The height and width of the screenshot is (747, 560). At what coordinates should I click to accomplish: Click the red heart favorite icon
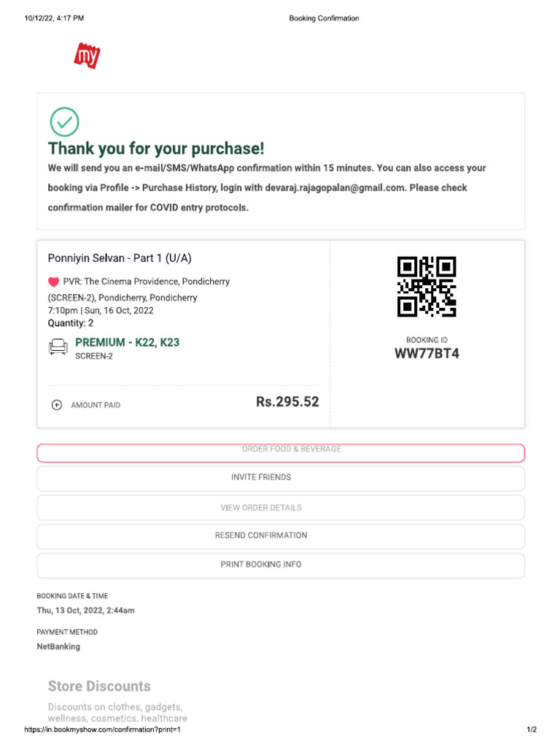[53, 282]
